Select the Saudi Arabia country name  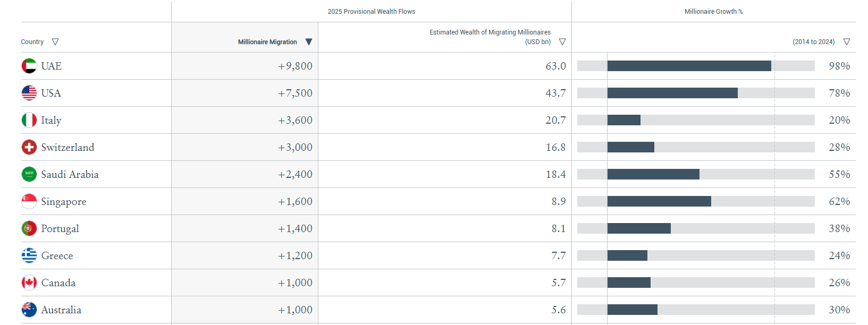pyautogui.click(x=70, y=174)
